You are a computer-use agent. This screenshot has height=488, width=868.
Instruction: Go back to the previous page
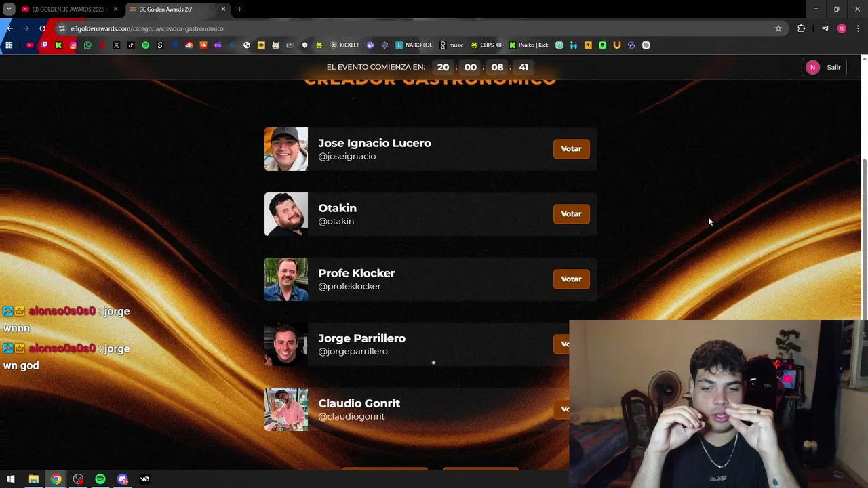(x=9, y=28)
